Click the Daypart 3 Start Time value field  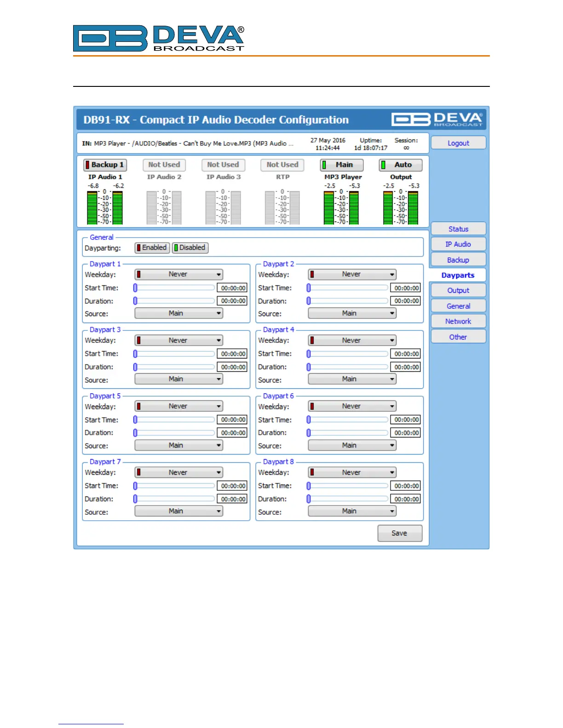(x=232, y=354)
